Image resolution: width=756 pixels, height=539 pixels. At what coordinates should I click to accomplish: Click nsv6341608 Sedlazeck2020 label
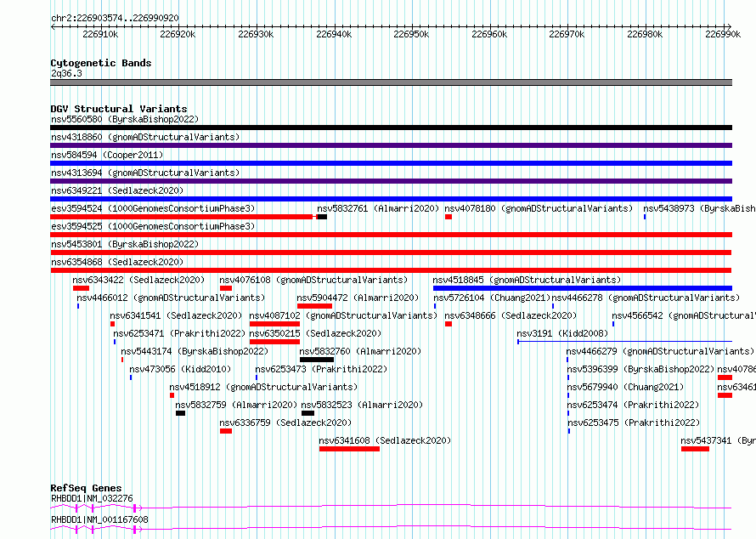[385, 440]
